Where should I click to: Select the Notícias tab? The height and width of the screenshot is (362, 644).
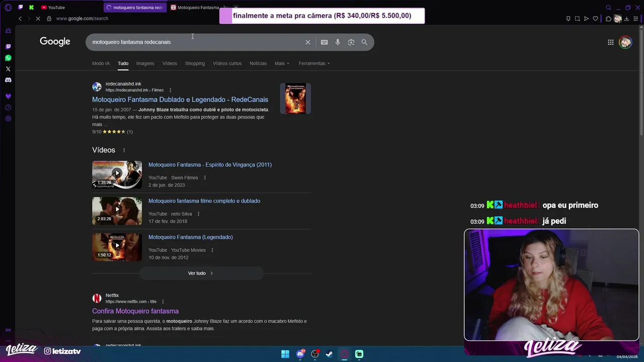(x=258, y=63)
